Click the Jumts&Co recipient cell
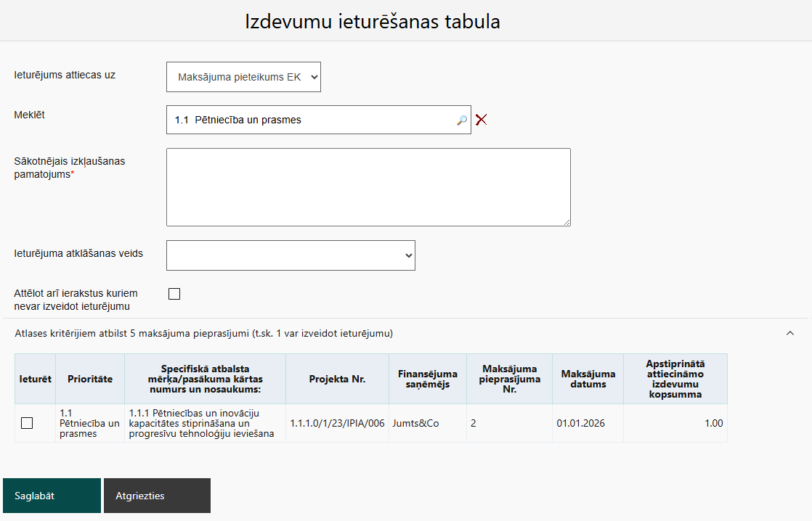 (x=415, y=423)
